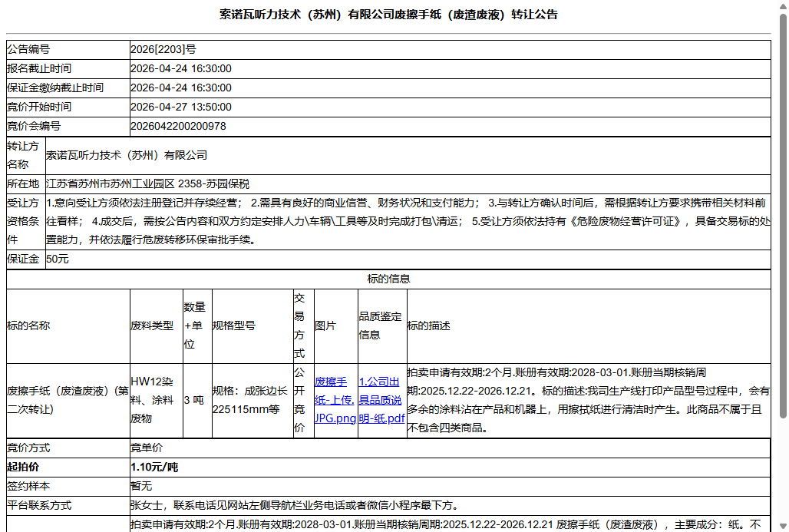This screenshot has height=532, width=789.
Task: Click the transferor name 索诺瓦听力技术（苏州）有限公司 cell
Action: coord(408,156)
